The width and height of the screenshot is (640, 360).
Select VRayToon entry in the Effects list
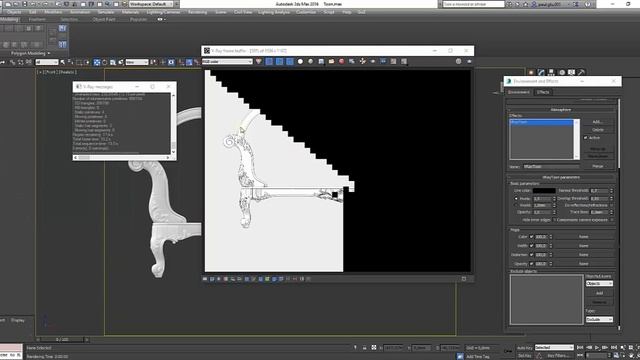[x=541, y=122]
